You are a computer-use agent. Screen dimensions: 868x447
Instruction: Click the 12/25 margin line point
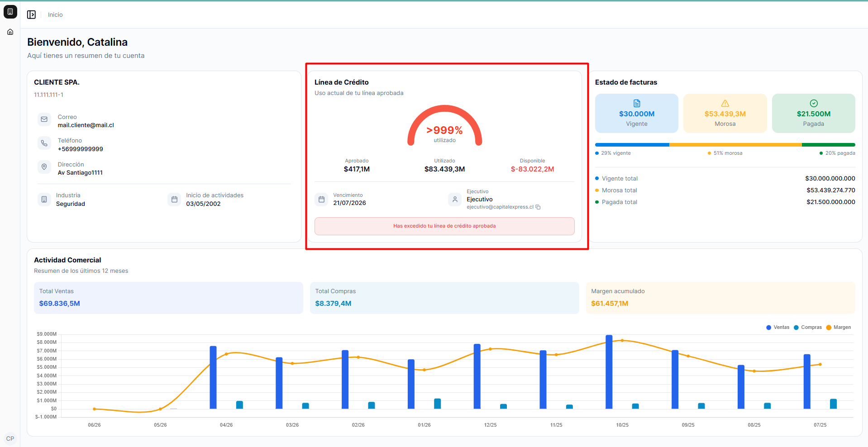tap(490, 349)
